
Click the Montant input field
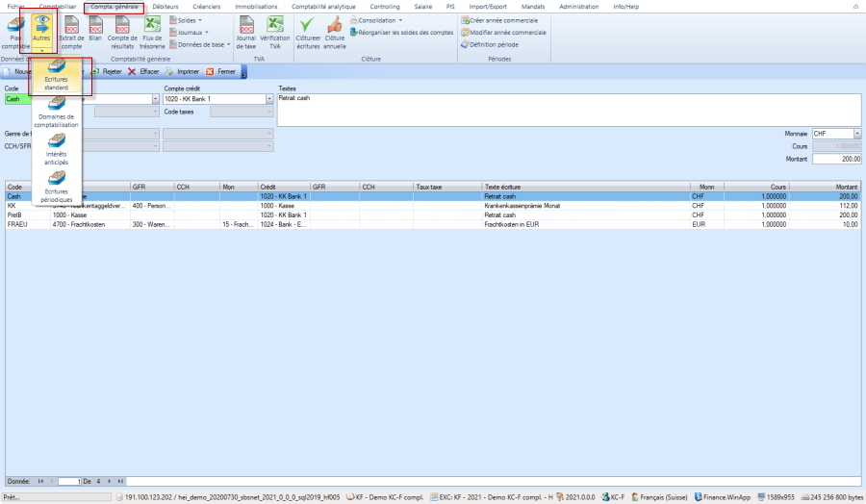(x=836, y=160)
